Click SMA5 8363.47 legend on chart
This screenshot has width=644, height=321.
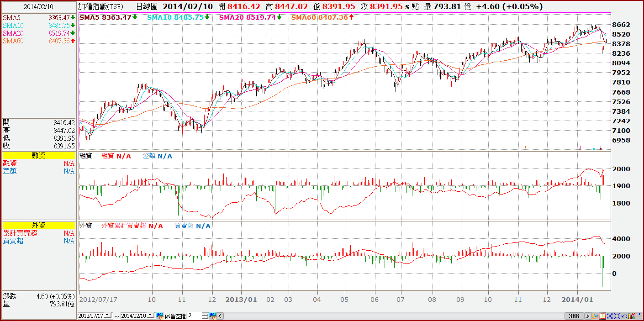coord(108,17)
